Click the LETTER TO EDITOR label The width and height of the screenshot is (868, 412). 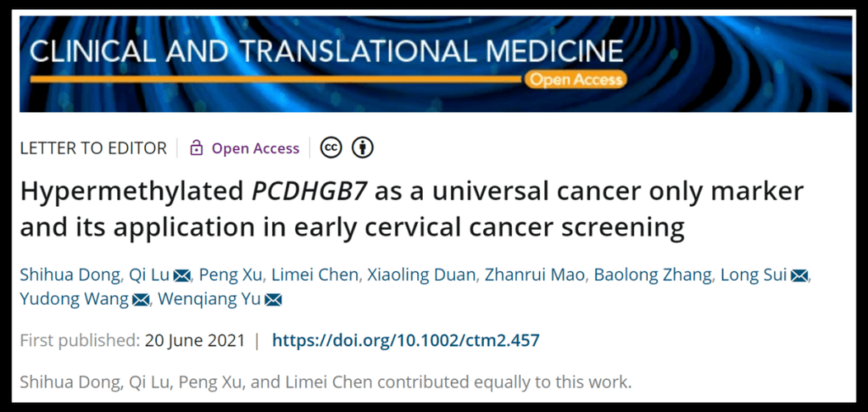pos(92,148)
